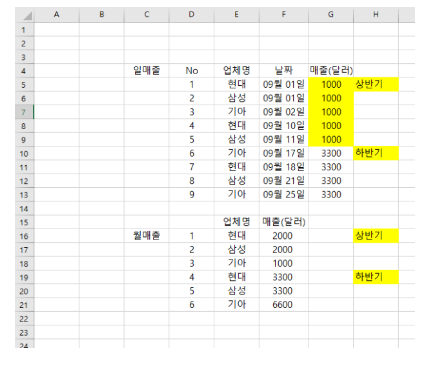This screenshot has height=373, width=434.
Task: Select row 15 header
Action: tap(24, 222)
